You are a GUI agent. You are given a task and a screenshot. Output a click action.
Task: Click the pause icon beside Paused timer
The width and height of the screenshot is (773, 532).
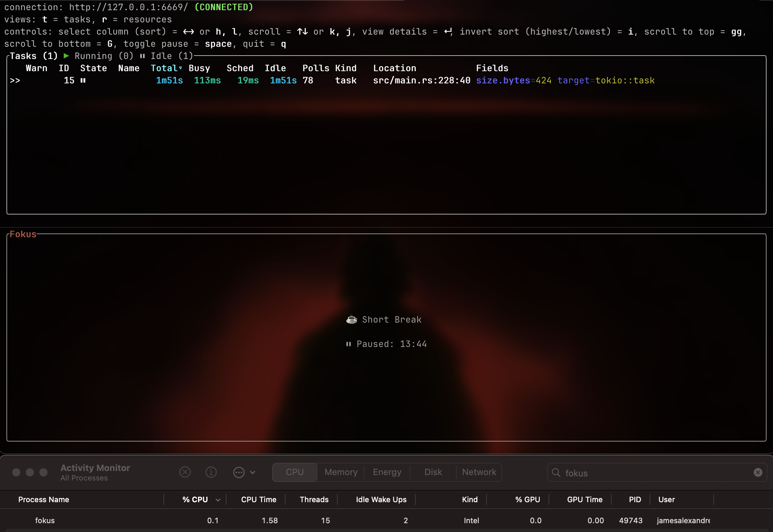[349, 344]
